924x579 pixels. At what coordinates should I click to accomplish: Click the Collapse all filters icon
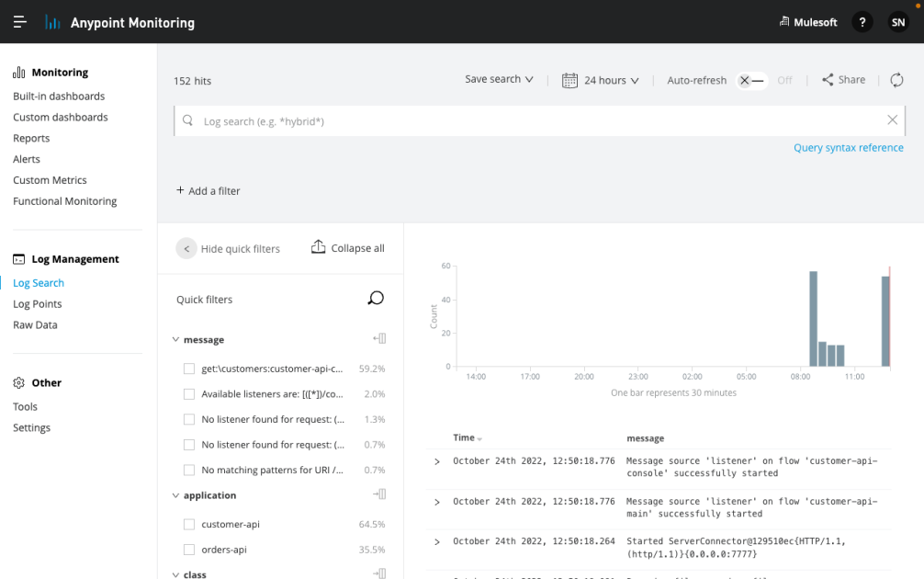[x=318, y=247]
